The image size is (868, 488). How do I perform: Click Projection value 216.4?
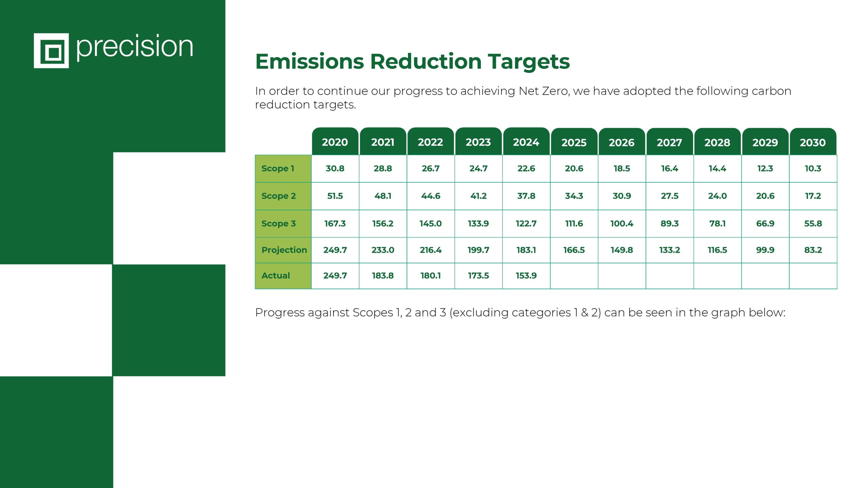coord(431,250)
